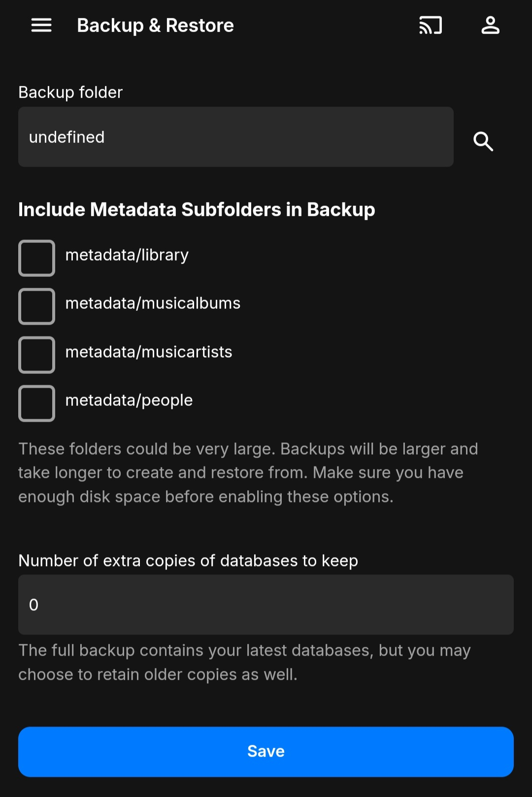Open the user profile icon
The image size is (532, 797).
tap(490, 25)
